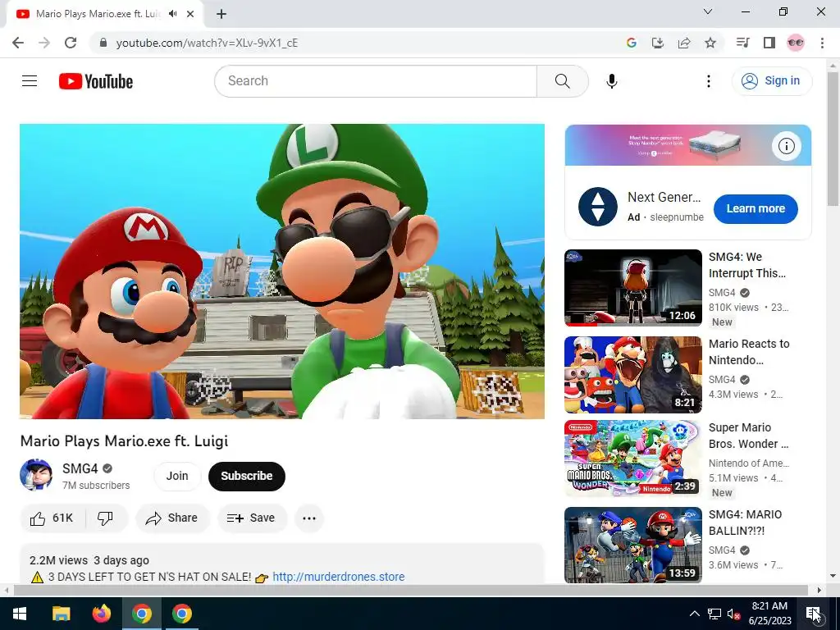Image resolution: width=840 pixels, height=630 pixels.
Task: Open the Chrome three-dot menu
Action: pos(822,43)
